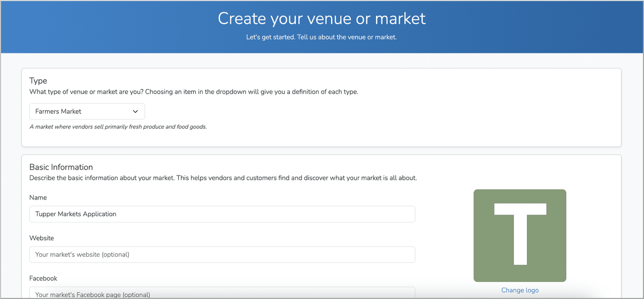The image size is (644, 299).
Task: Click the Change logo link
Action: (x=519, y=290)
